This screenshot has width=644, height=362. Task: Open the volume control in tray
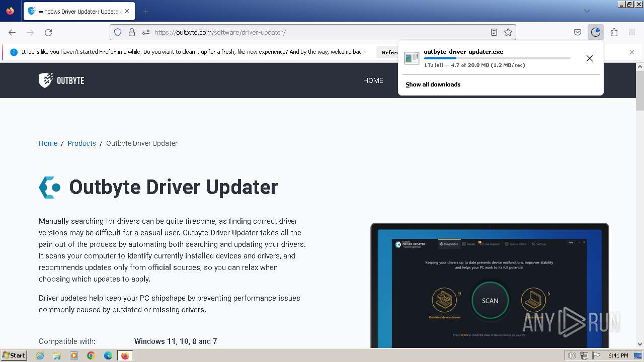572,355
